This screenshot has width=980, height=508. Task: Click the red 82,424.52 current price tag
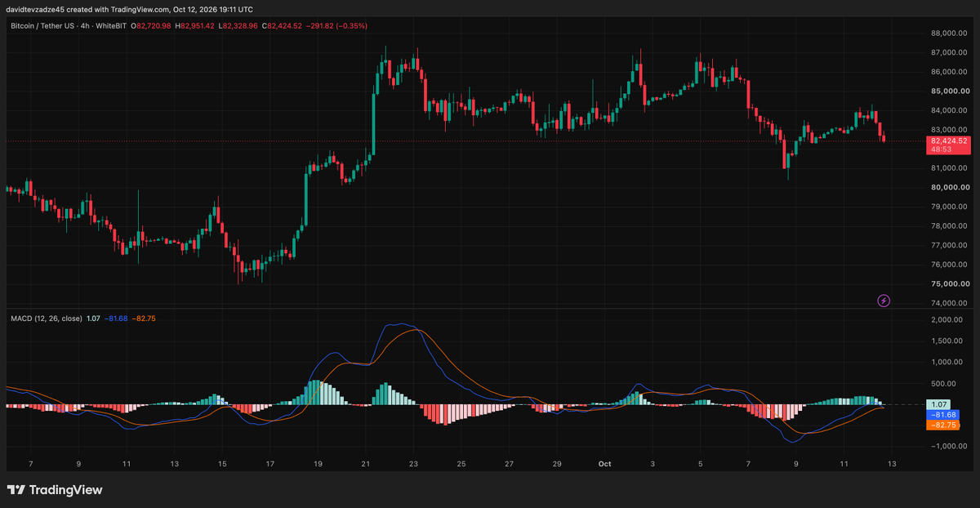947,141
